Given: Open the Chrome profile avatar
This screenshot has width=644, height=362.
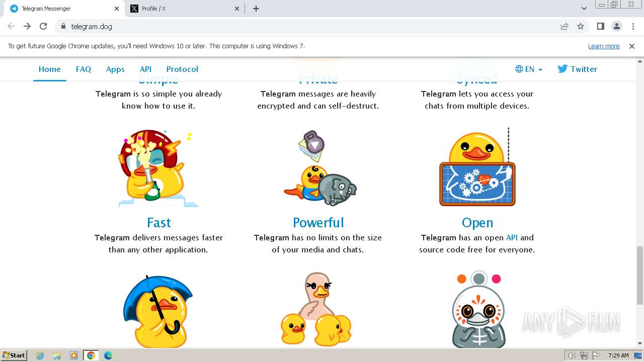Looking at the screenshot, I should (x=617, y=26).
